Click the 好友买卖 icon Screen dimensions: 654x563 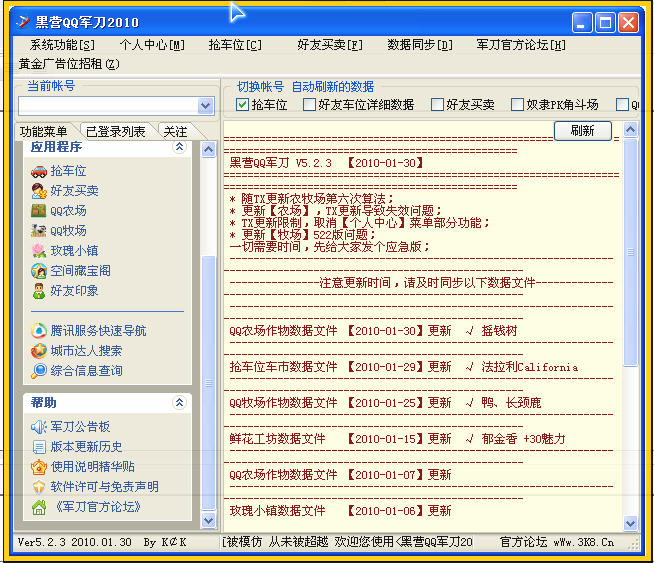point(39,191)
